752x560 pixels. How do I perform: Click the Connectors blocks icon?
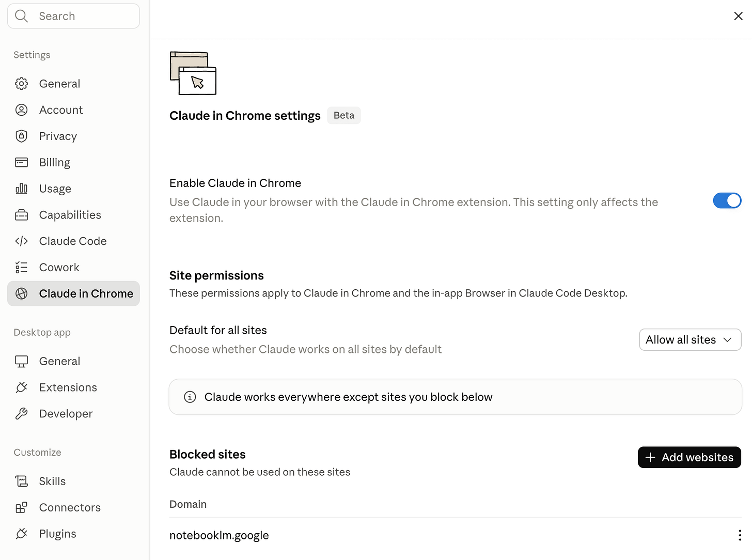click(x=21, y=507)
